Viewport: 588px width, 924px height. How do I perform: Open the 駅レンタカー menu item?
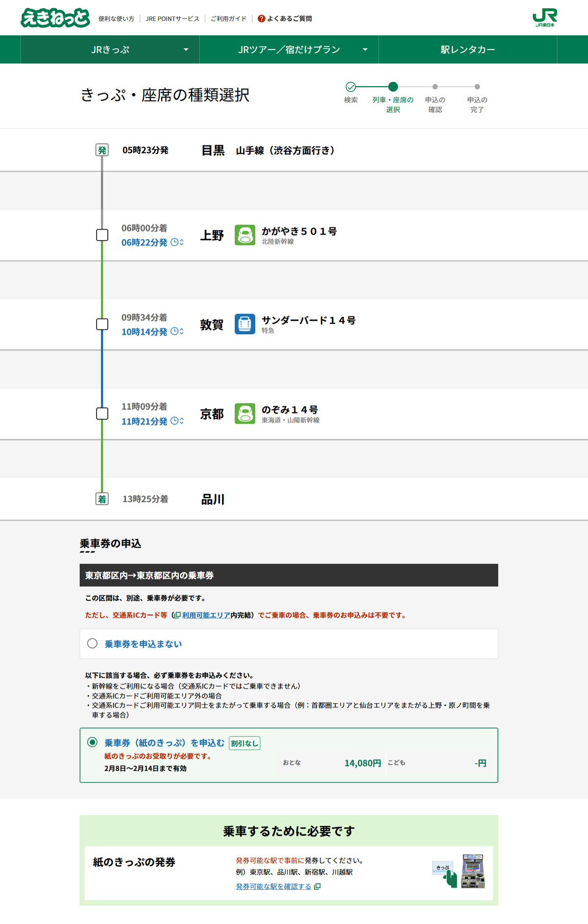(467, 49)
